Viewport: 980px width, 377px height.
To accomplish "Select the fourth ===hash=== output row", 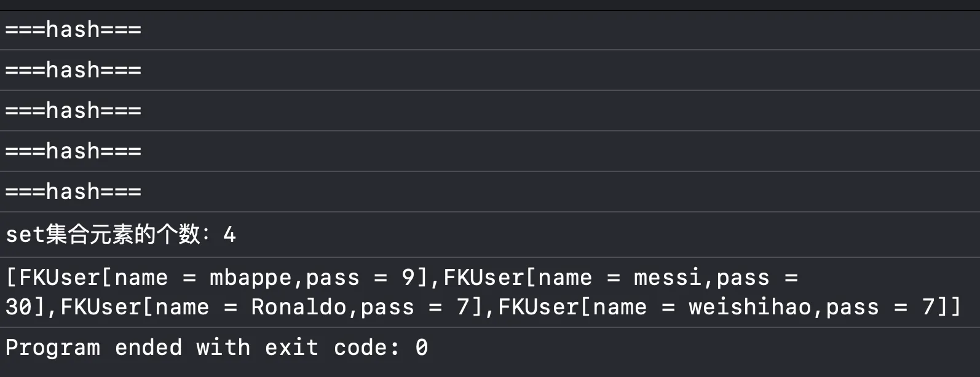I will pos(490,151).
